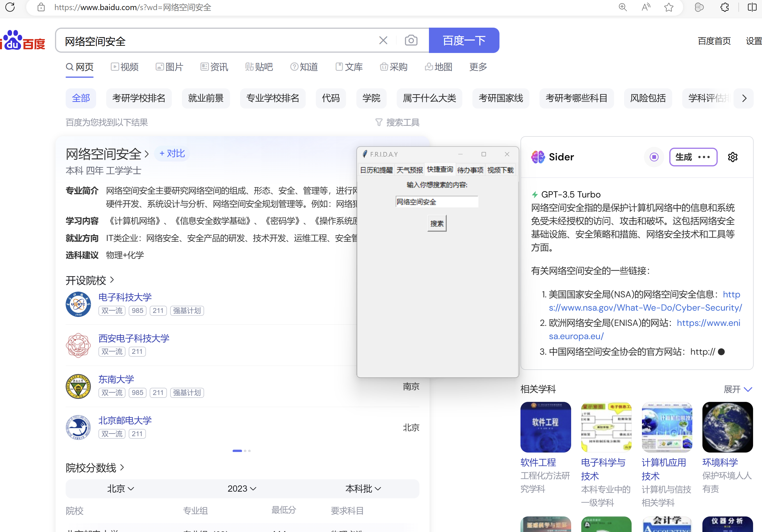Select the 全部 filter chip
Viewport: 762px width, 532px height.
[x=81, y=98]
